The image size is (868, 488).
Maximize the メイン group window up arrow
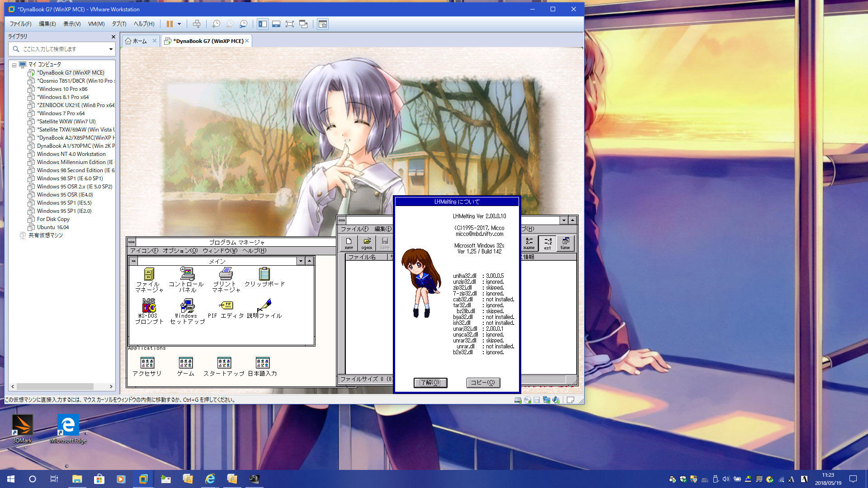point(309,261)
